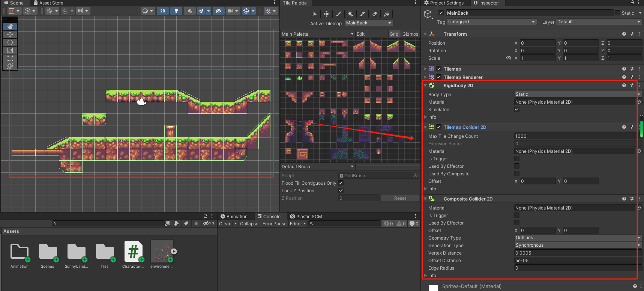
Task: Switch to the Console tab
Action: pyautogui.click(x=269, y=216)
